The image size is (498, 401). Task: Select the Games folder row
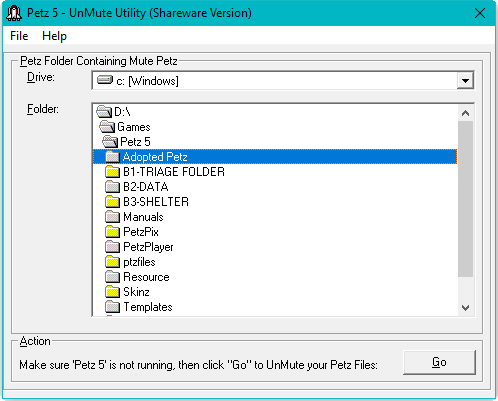coord(275,127)
